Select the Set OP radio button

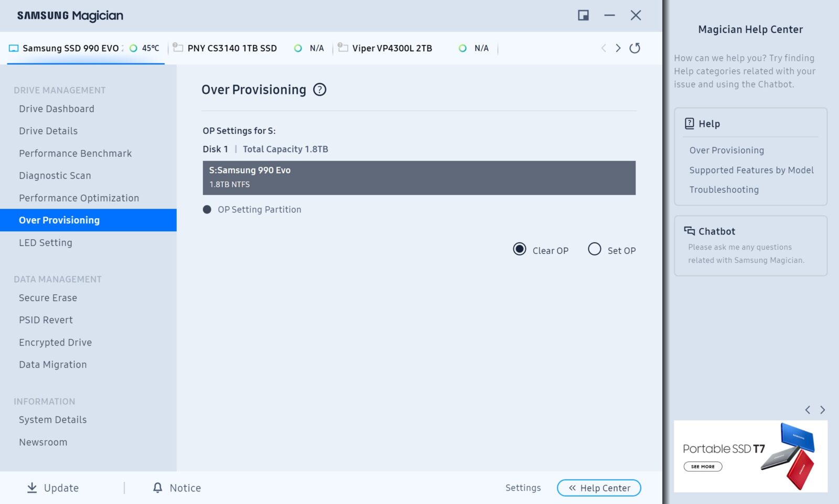594,249
